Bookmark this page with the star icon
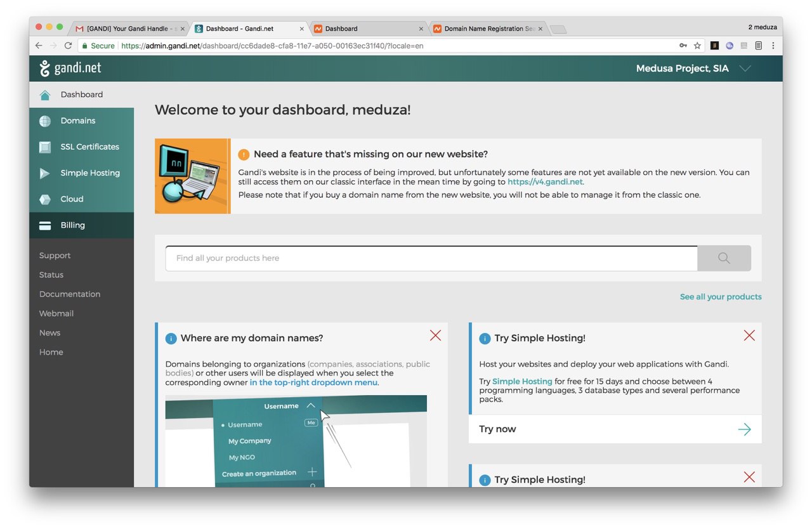Image resolution: width=812 pixels, height=529 pixels. (697, 46)
